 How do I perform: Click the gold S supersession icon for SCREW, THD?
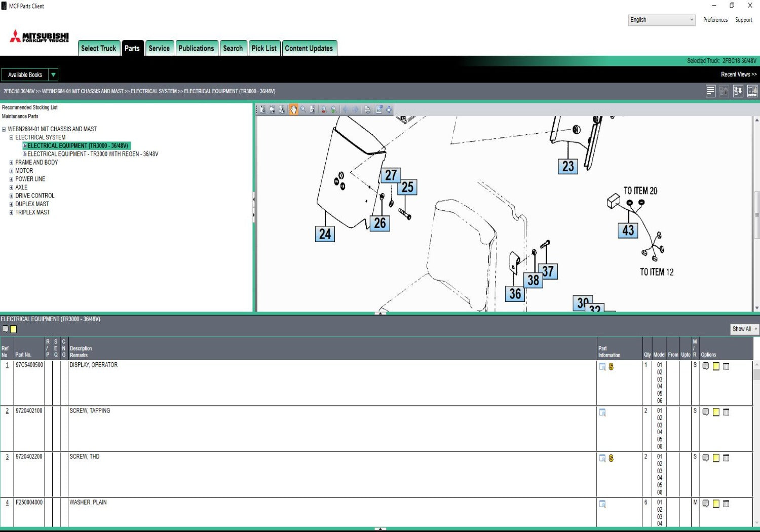(x=611, y=458)
